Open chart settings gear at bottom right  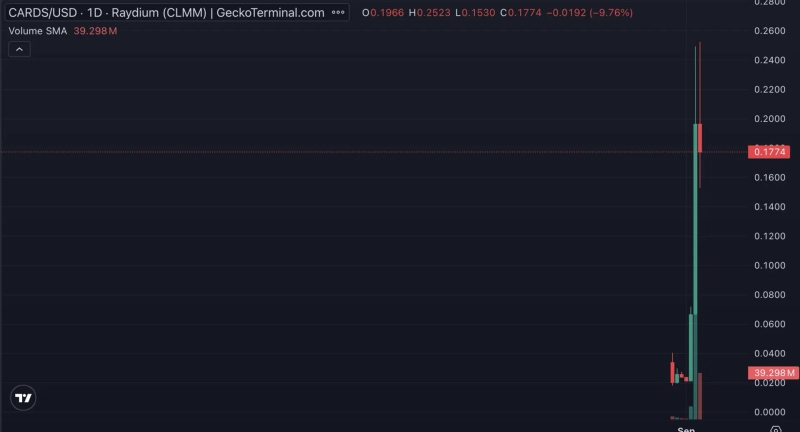click(776, 429)
